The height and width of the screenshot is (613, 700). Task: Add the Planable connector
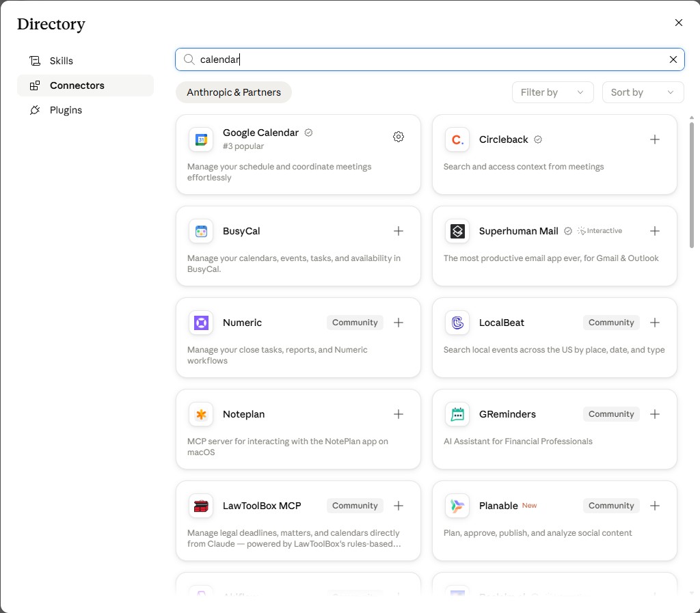(x=654, y=506)
